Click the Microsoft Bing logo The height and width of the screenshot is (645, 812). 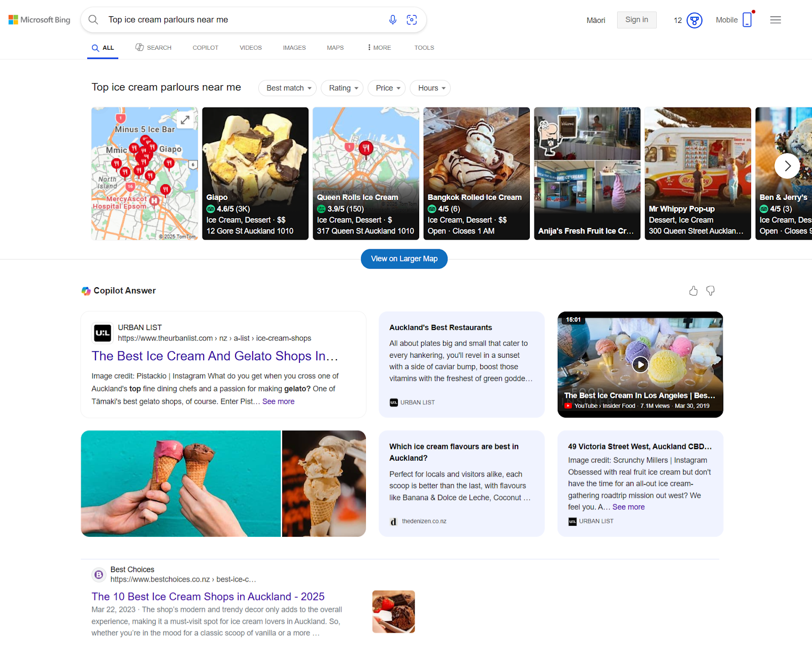39,20
